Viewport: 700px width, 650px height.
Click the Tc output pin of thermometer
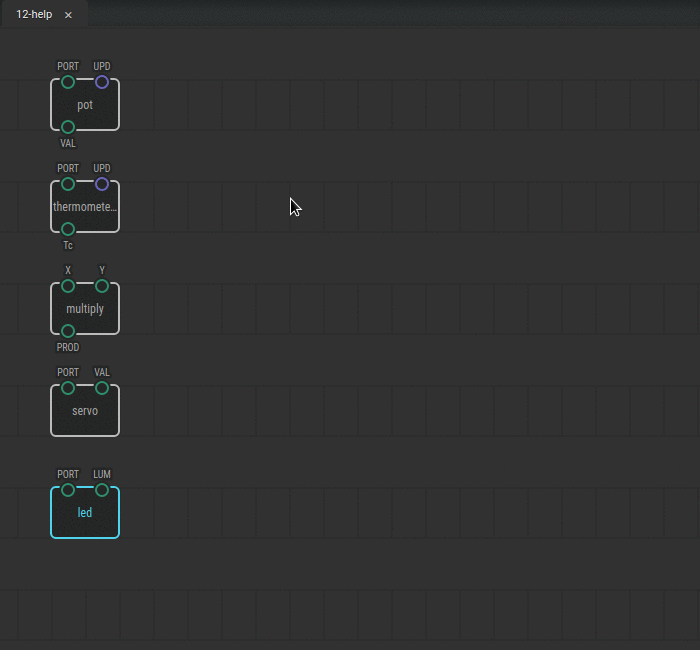coord(68,229)
